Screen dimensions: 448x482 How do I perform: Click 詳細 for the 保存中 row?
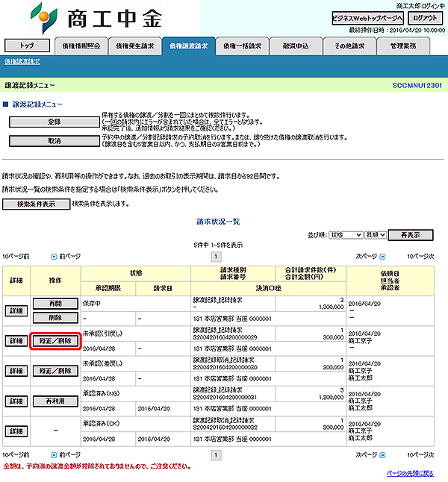pos(16,311)
